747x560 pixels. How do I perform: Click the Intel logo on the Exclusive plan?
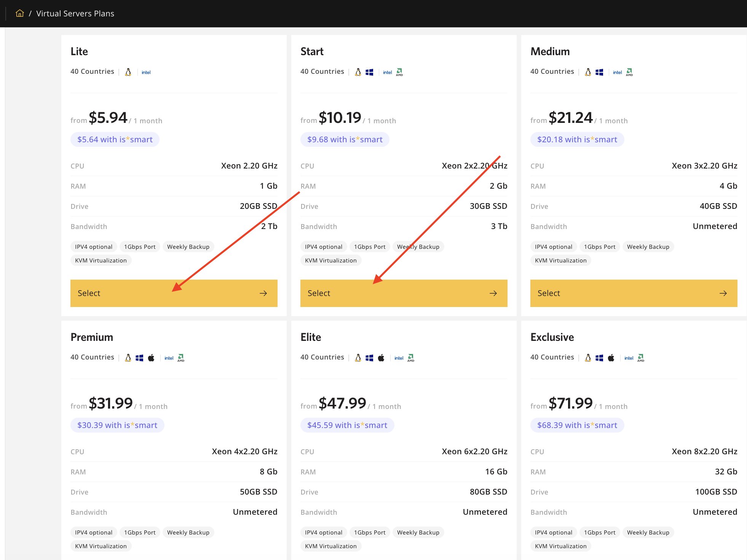pyautogui.click(x=629, y=358)
